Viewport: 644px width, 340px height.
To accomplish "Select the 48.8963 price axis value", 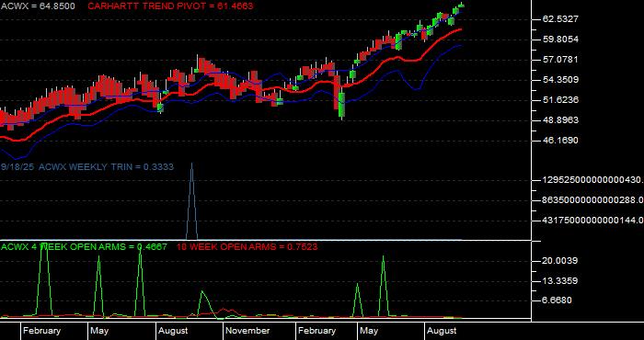I will pyautogui.click(x=560, y=120).
